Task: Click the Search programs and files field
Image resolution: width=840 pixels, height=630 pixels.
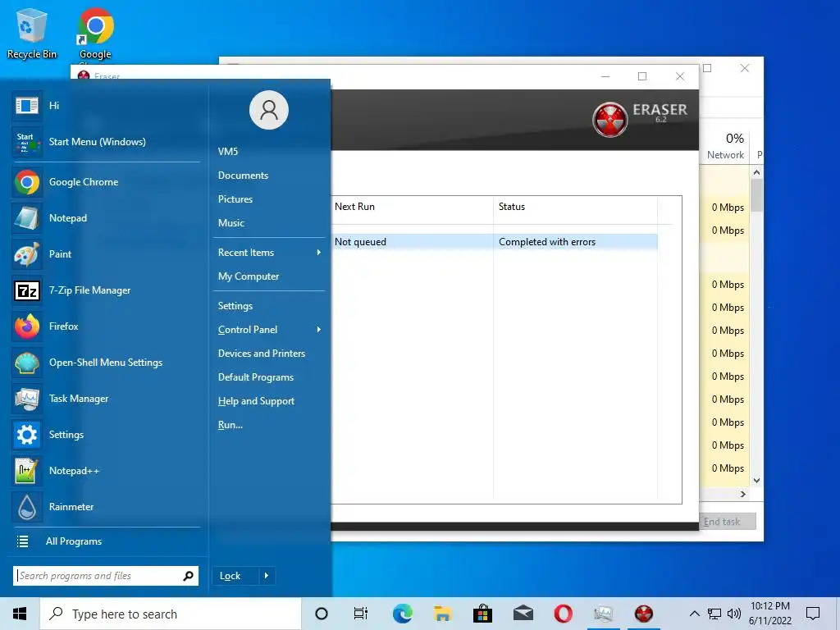Action: (x=106, y=576)
